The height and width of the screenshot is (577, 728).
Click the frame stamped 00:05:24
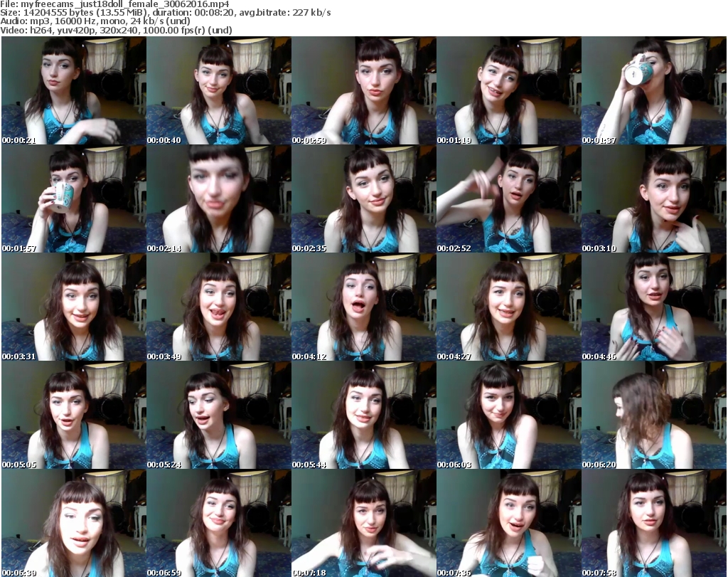(x=218, y=415)
